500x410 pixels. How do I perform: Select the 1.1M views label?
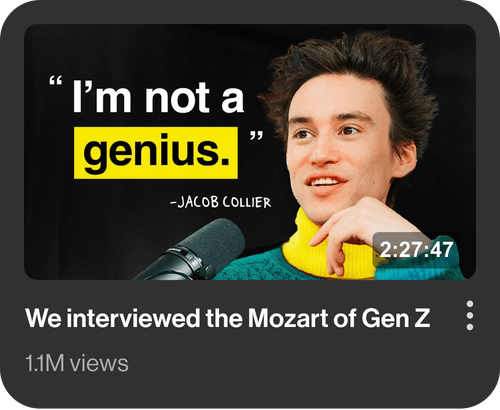pos(77,363)
